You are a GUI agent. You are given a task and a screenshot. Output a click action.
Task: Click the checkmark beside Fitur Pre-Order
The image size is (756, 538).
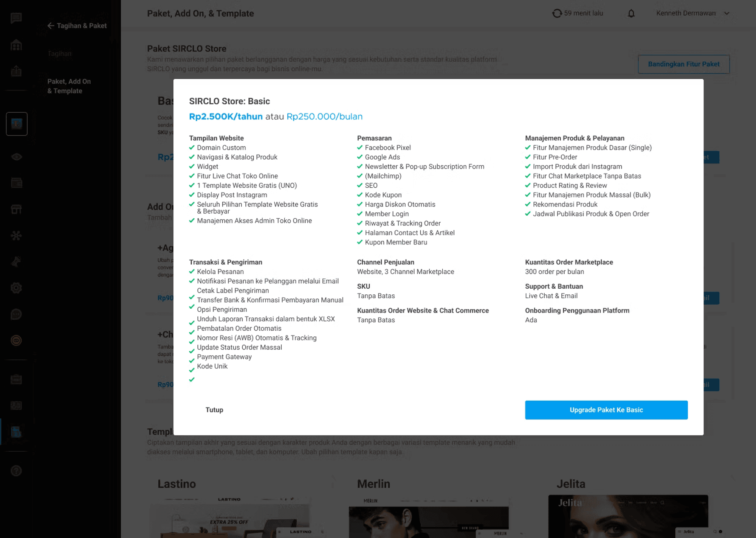point(528,157)
